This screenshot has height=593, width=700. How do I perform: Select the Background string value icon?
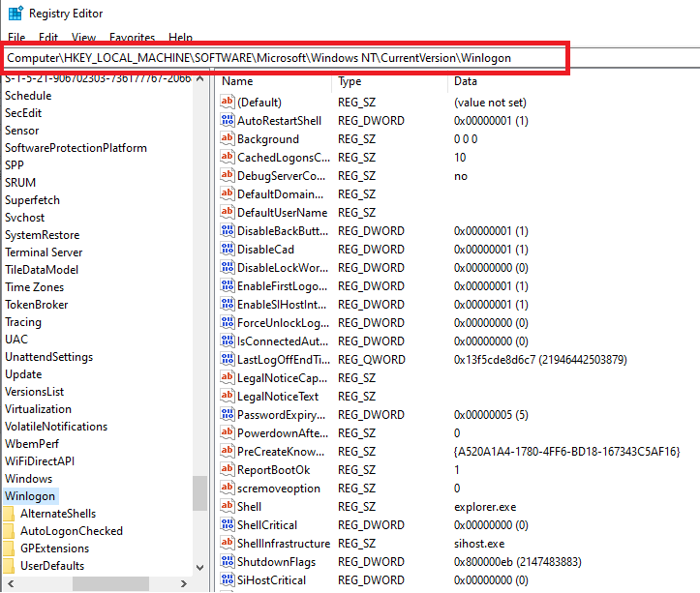click(228, 138)
